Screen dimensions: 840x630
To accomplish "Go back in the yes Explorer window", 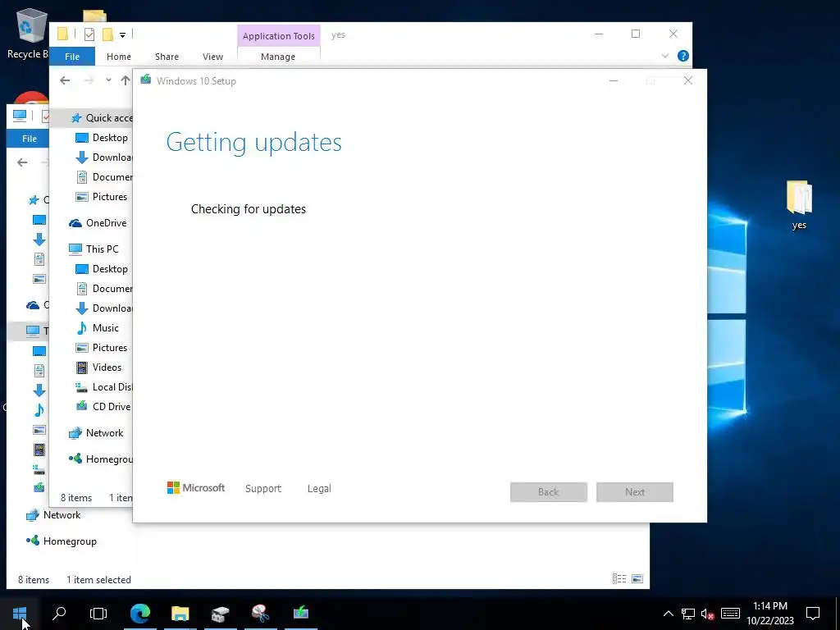I will click(x=65, y=80).
